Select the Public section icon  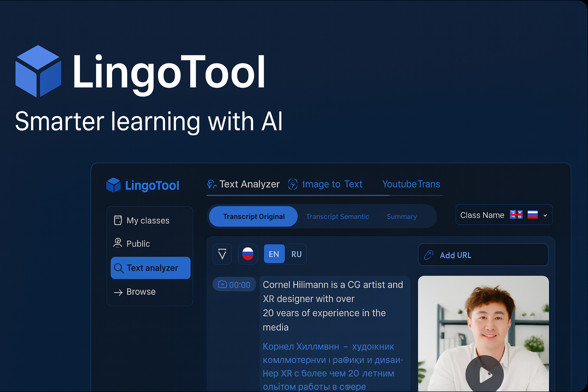tap(118, 243)
